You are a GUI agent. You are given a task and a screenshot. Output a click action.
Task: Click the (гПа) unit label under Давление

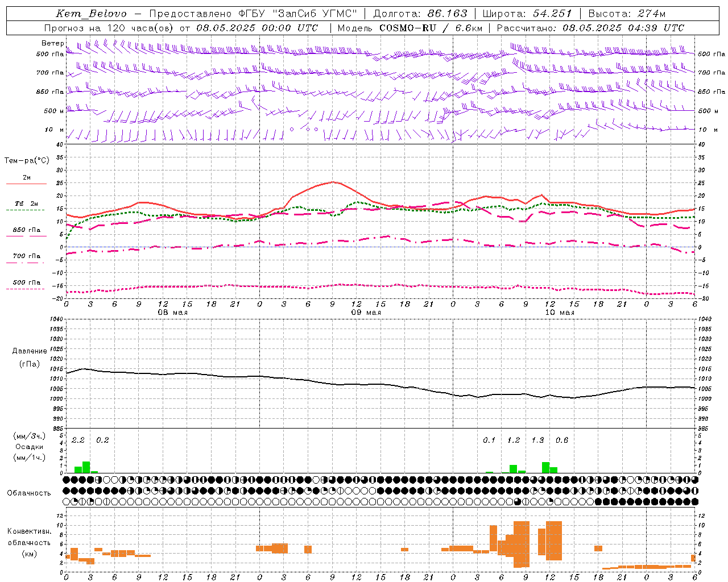30,364
